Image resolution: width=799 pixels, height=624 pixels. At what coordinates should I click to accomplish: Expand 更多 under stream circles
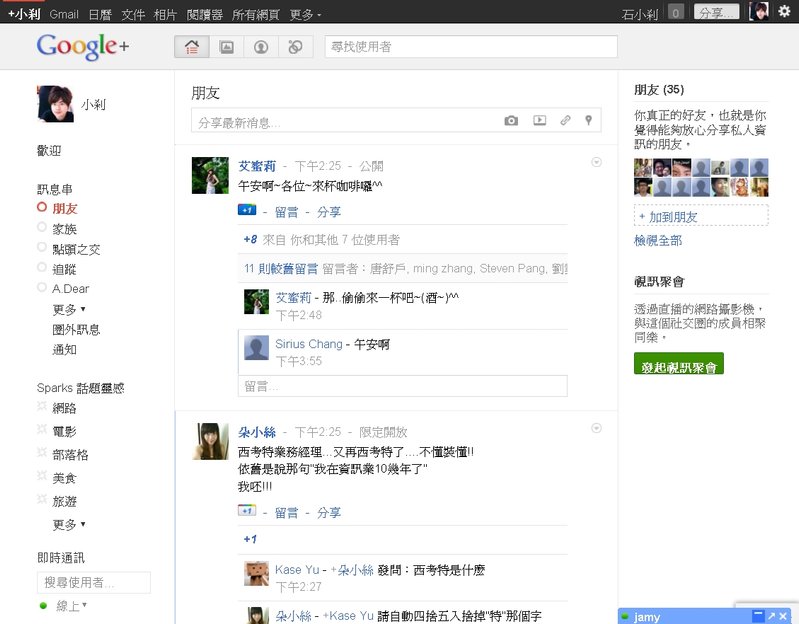tap(69, 309)
